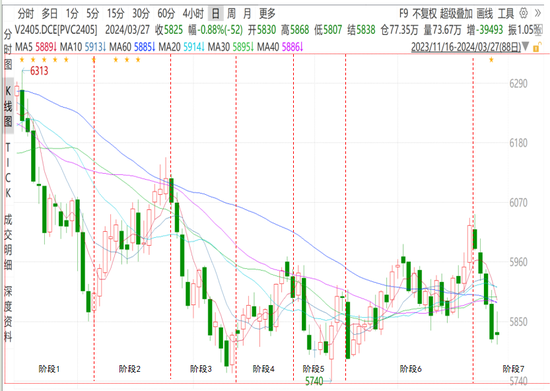Select the 60分 period tab
The height and width of the screenshot is (391, 550).
[166, 14]
